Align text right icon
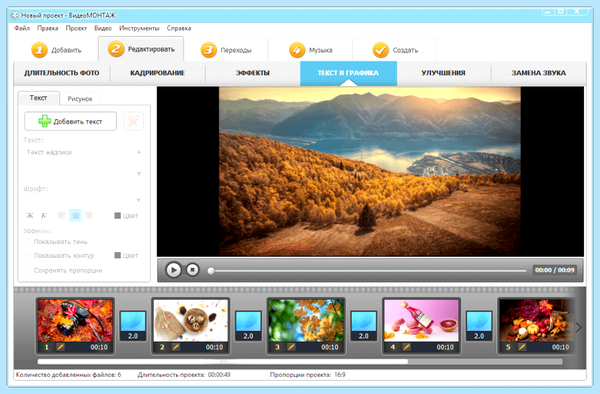The width and height of the screenshot is (600, 394). (89, 215)
